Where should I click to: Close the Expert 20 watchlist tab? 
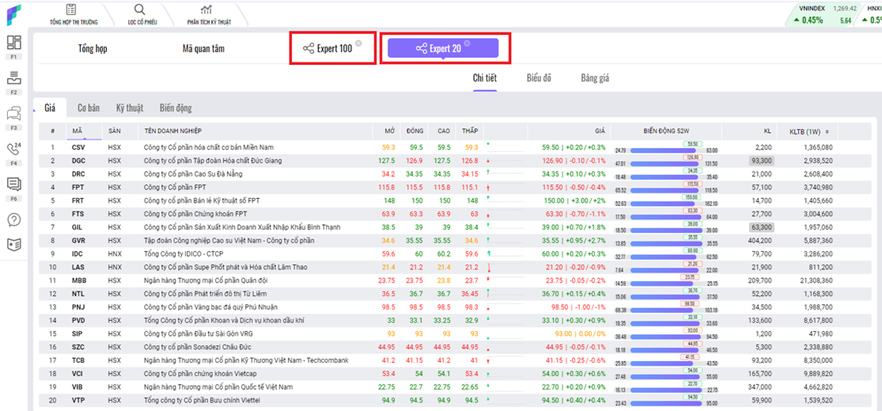pyautogui.click(x=467, y=43)
